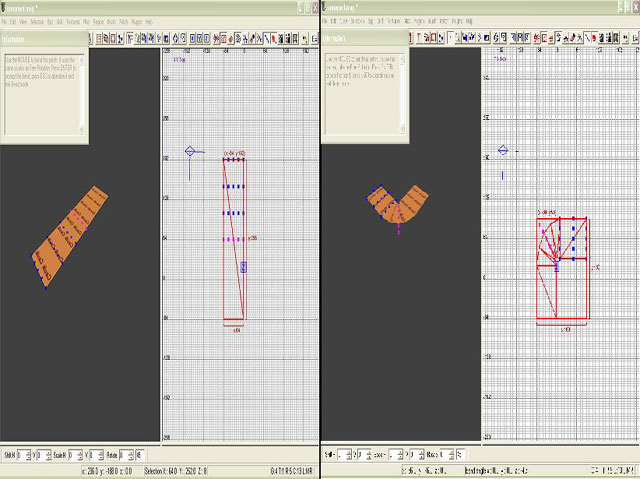Viewport: 640px width, 479px height.
Task: Toggle the pressed diagonal-line toolbar button in left window
Action: pyautogui.click(x=266, y=39)
